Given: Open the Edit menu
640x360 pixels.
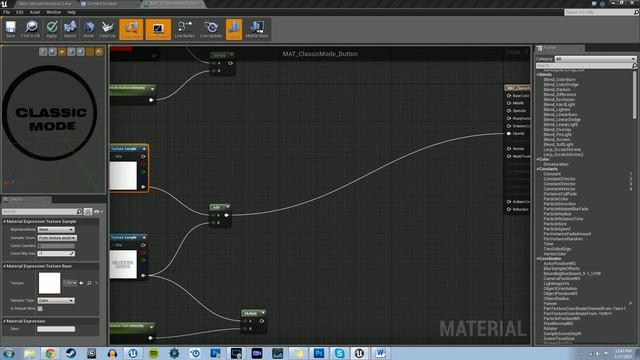Looking at the screenshot, I should [x=20, y=12].
